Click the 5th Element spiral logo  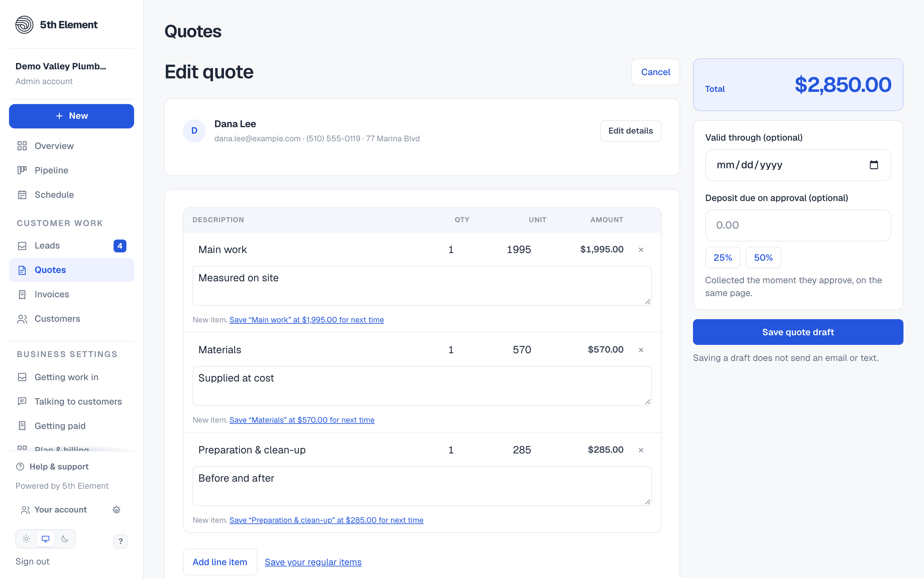(x=24, y=25)
